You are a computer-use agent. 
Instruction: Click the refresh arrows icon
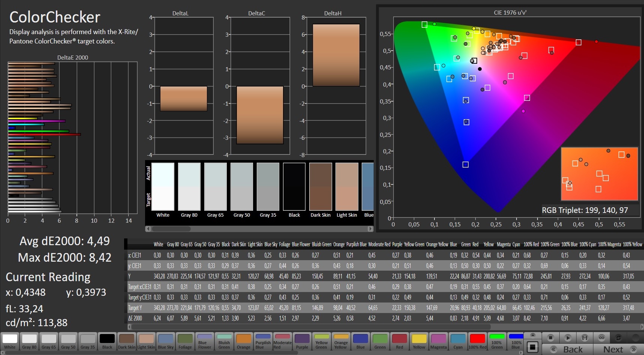tap(619, 338)
